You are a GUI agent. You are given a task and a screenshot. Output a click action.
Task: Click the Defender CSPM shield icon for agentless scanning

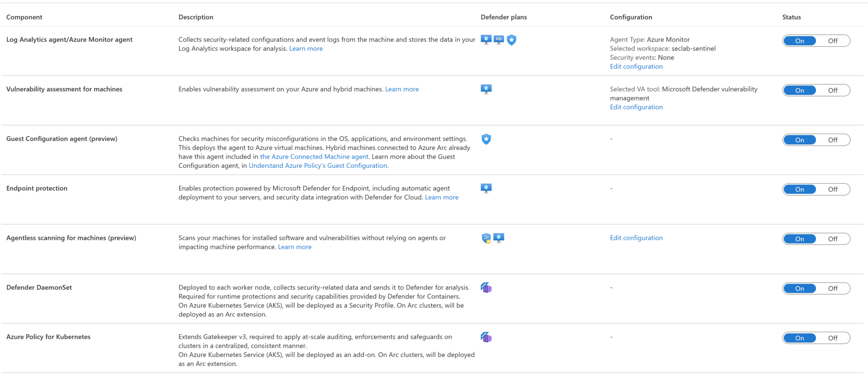pyautogui.click(x=486, y=238)
